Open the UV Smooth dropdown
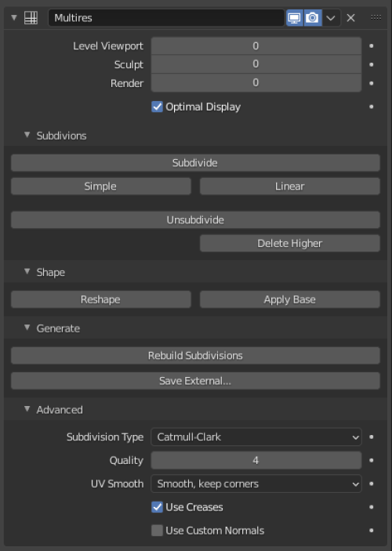The image size is (392, 551). tap(256, 484)
